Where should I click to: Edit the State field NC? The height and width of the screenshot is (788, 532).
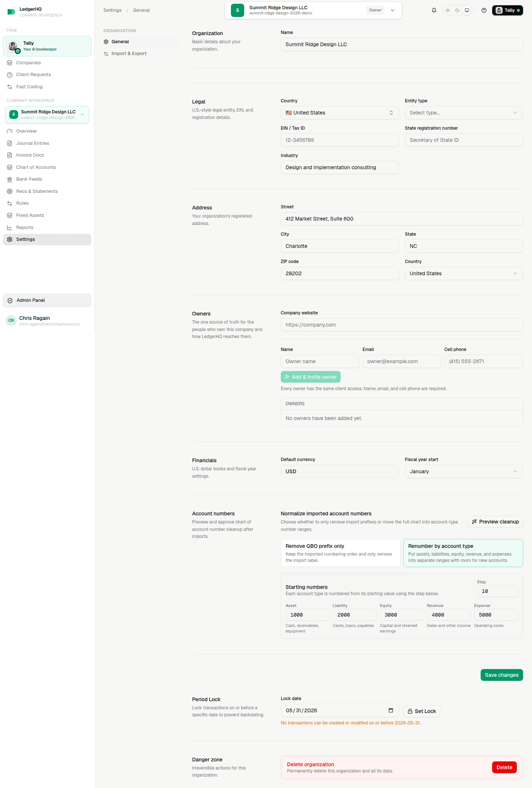pyautogui.click(x=464, y=246)
